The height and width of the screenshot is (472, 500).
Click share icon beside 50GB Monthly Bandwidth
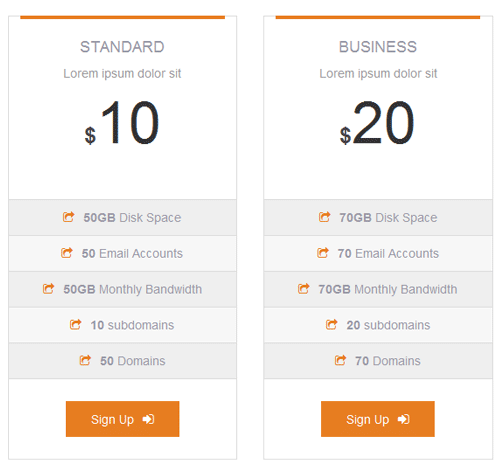coord(48,289)
